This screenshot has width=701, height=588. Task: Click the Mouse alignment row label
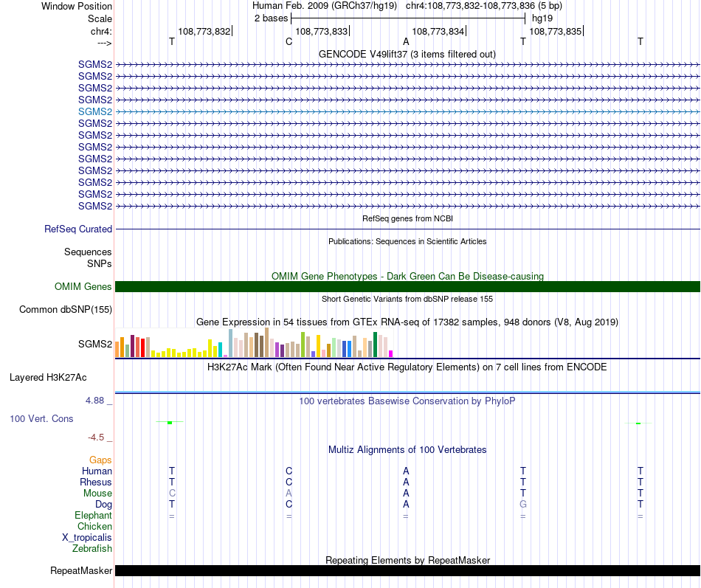[x=97, y=494]
